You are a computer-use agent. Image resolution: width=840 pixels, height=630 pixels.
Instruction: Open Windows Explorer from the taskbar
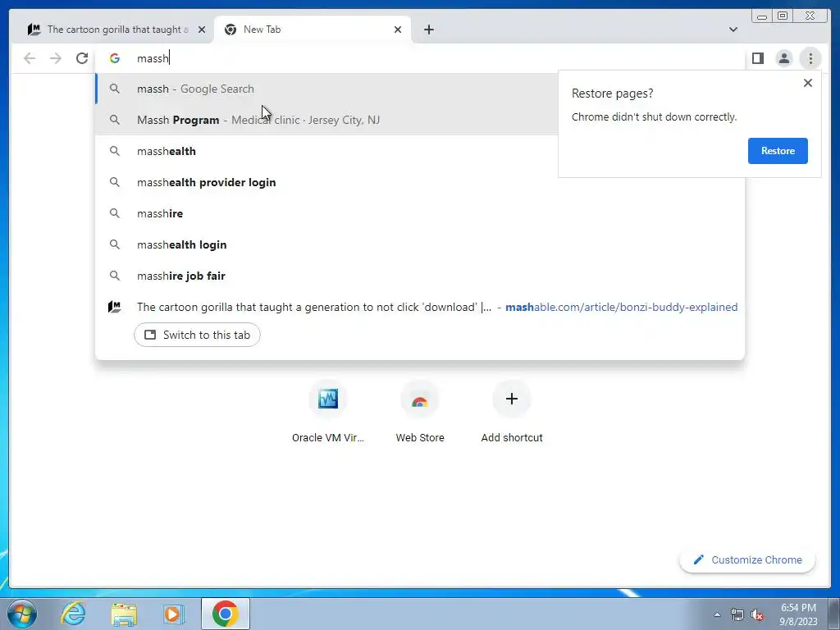pyautogui.click(x=124, y=614)
